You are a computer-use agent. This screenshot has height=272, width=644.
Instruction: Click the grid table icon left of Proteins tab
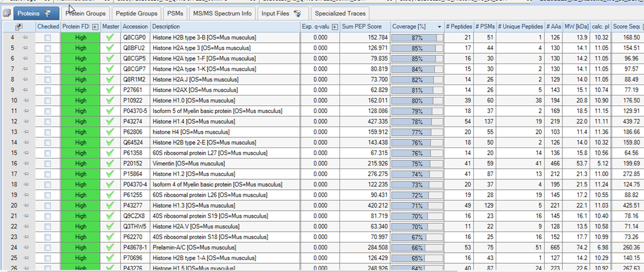coord(6,14)
